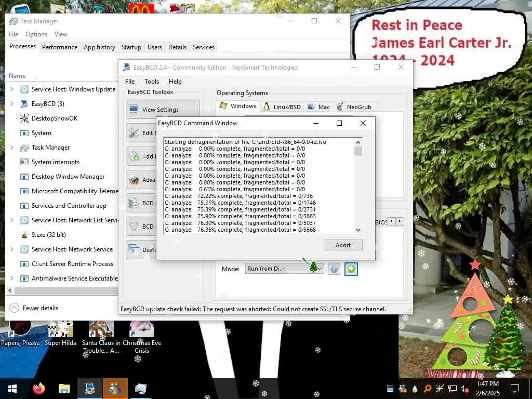
Task: Click the snowflake icon in system tray
Action: click(x=440, y=389)
